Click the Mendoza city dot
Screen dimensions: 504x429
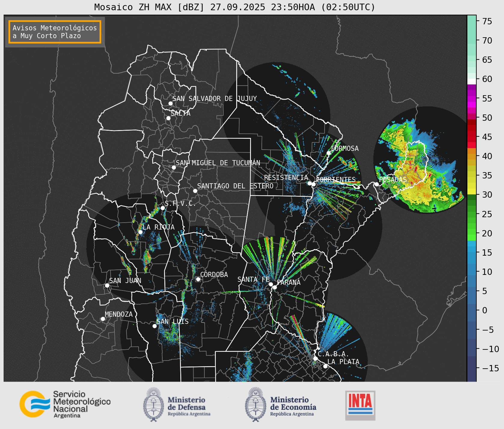click(103, 319)
